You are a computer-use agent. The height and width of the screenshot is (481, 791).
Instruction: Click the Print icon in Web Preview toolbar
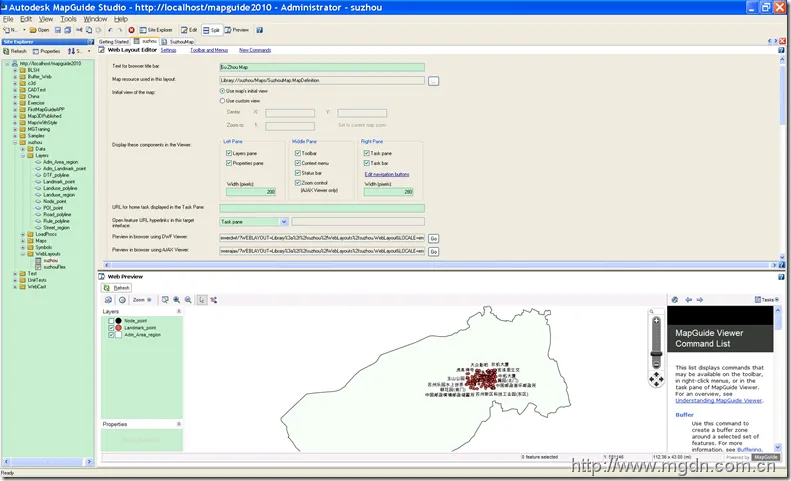[x=108, y=300]
